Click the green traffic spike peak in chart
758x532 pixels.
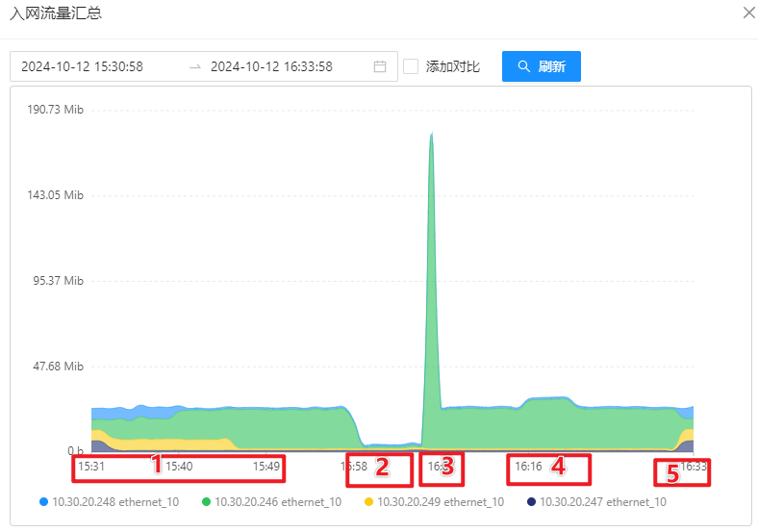tap(431, 135)
